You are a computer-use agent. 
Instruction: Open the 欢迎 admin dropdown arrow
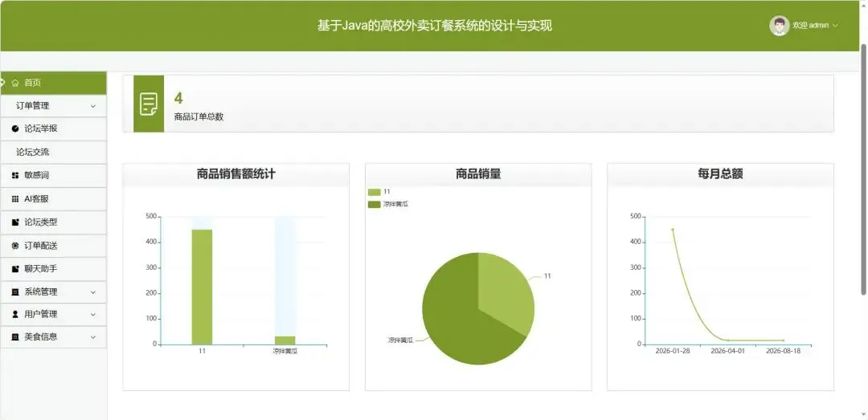[835, 26]
